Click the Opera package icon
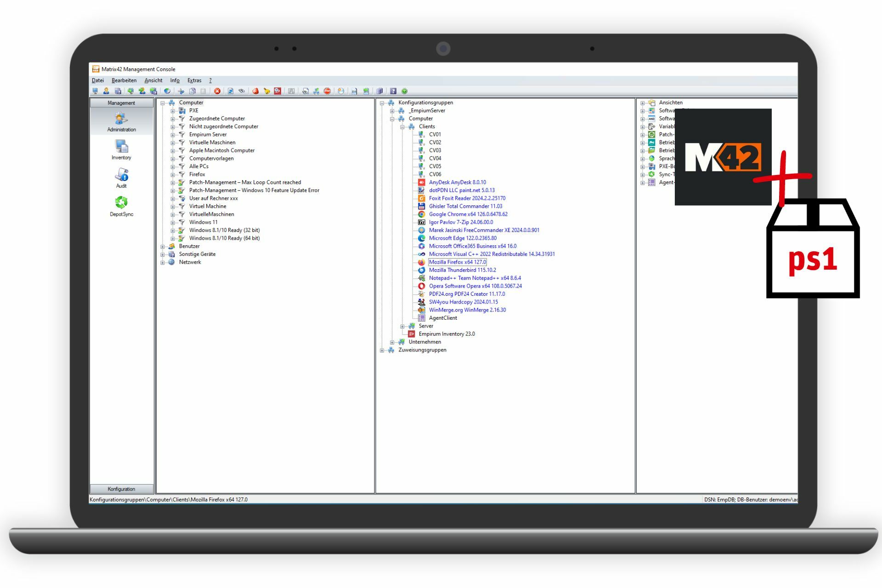The height and width of the screenshot is (588, 882). (x=421, y=286)
